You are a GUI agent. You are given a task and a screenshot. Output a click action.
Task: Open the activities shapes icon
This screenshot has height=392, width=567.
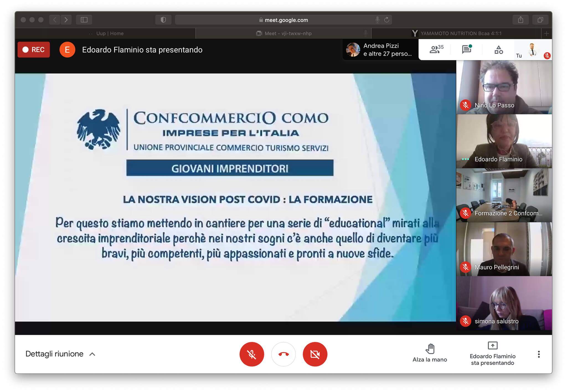[498, 50]
